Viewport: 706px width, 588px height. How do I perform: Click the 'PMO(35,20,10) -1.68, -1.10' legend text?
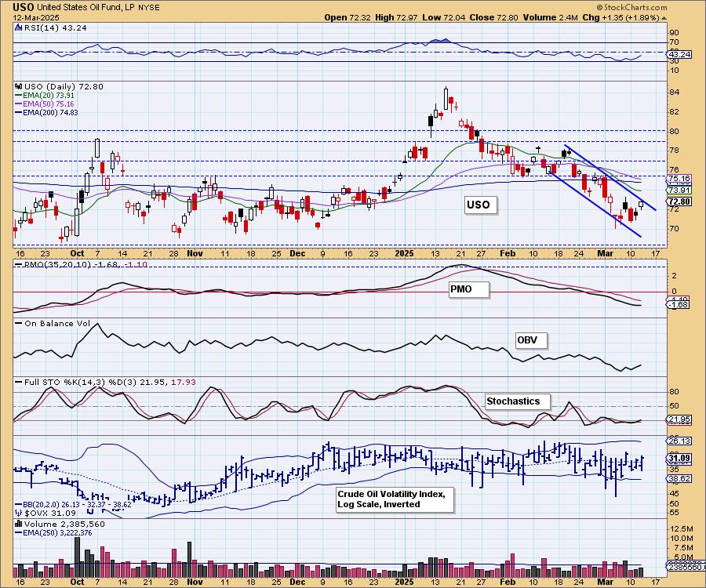click(x=85, y=264)
